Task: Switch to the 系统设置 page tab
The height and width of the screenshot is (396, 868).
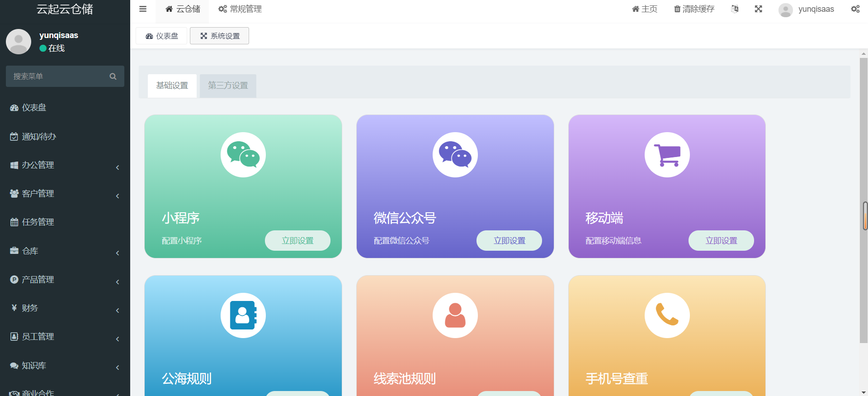Action: (x=219, y=36)
